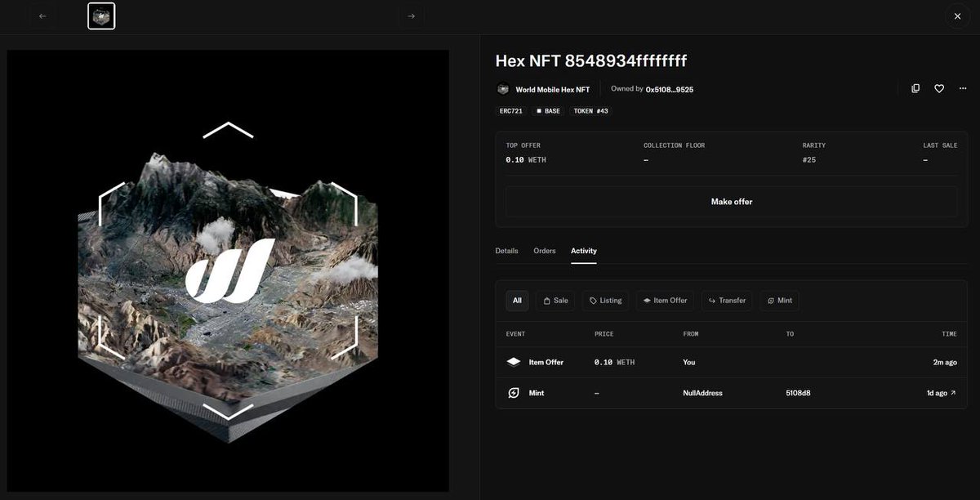Click the 0.10 WETH top offer value
The image size is (980, 500).
point(526,160)
